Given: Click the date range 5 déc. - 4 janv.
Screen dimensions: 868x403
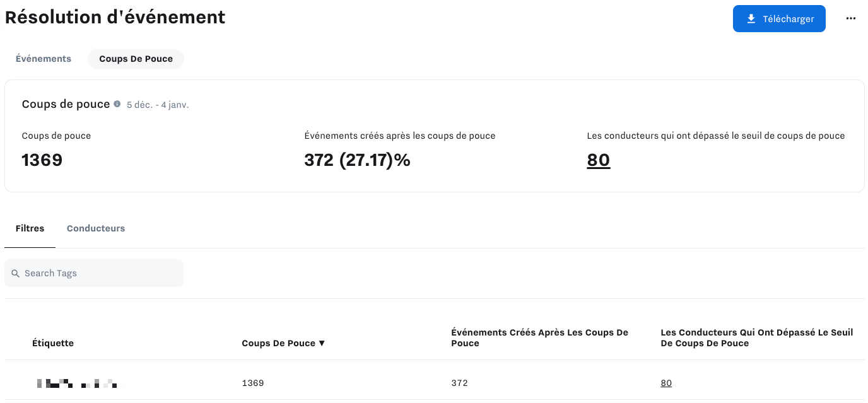Looking at the screenshot, I should pos(158,105).
